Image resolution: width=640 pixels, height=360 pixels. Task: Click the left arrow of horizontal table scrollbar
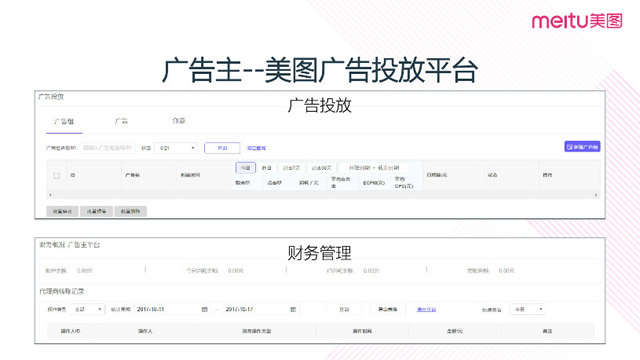(x=50, y=195)
